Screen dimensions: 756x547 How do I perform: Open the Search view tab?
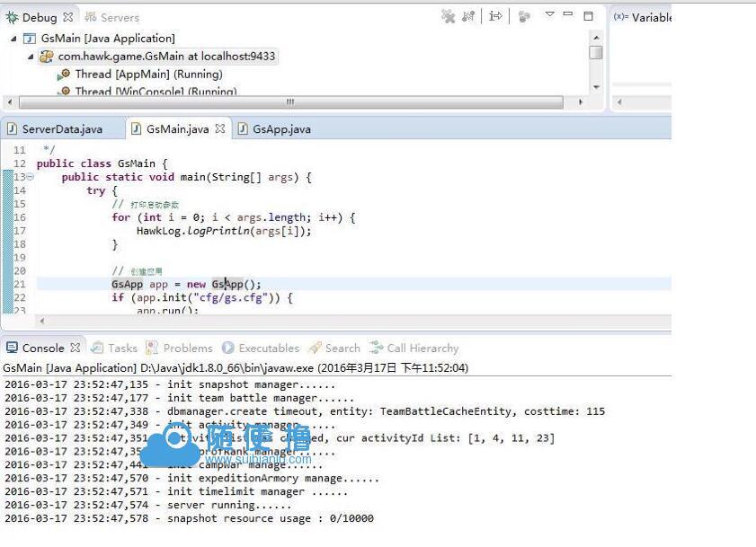pos(342,348)
